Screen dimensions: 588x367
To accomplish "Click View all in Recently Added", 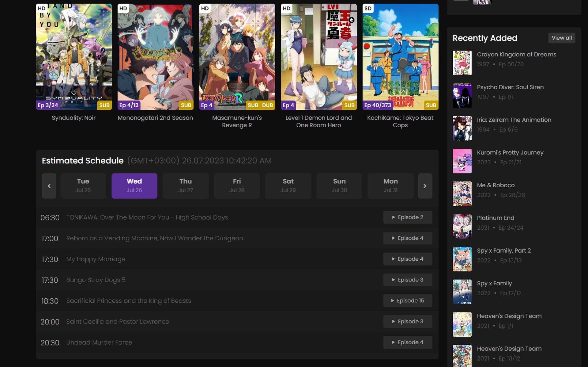I will point(561,38).
